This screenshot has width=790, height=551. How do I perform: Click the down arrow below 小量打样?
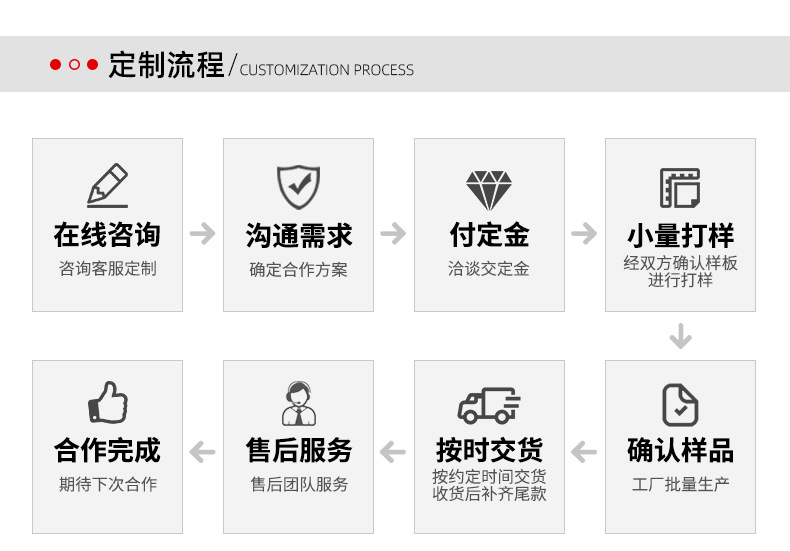click(x=680, y=336)
